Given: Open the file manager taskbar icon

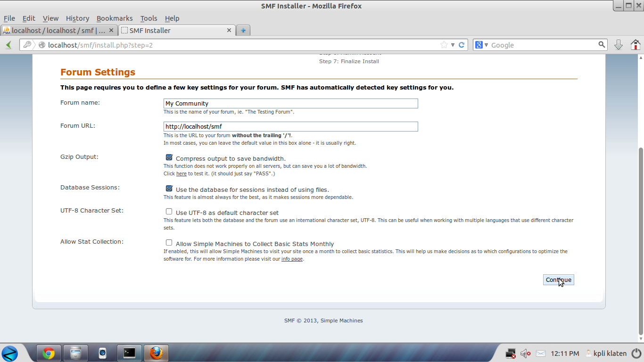Looking at the screenshot, I should [x=75, y=353].
